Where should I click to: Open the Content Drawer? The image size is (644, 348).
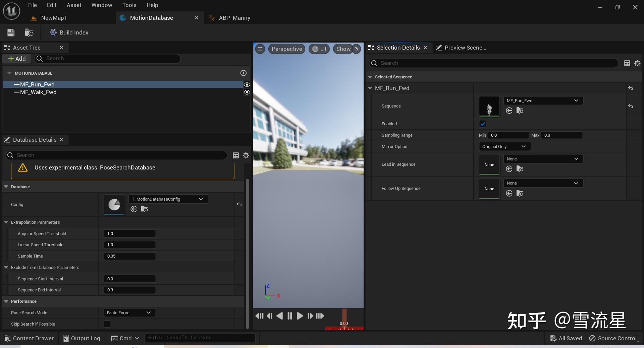(29, 338)
